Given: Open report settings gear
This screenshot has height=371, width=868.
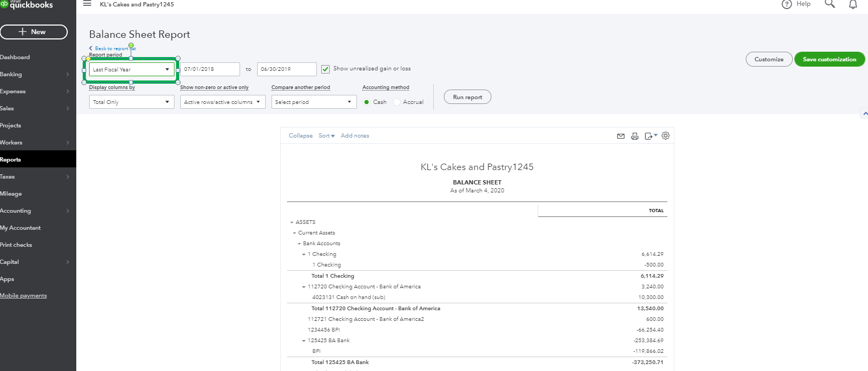Looking at the screenshot, I should [x=665, y=136].
